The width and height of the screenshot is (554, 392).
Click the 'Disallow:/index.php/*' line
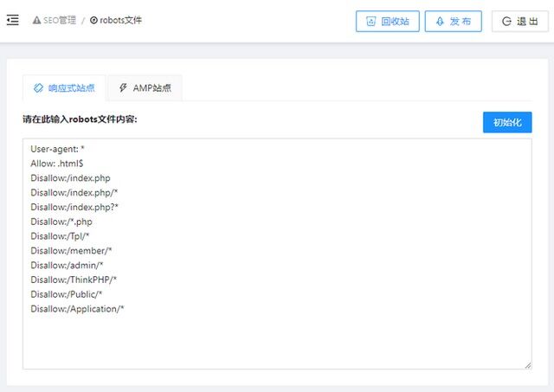pos(74,193)
